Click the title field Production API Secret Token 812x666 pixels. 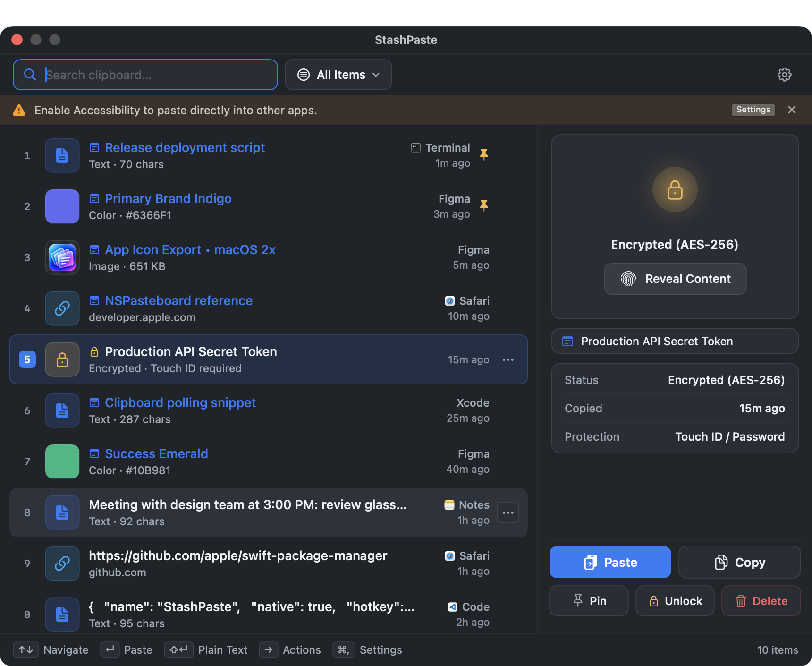(675, 341)
